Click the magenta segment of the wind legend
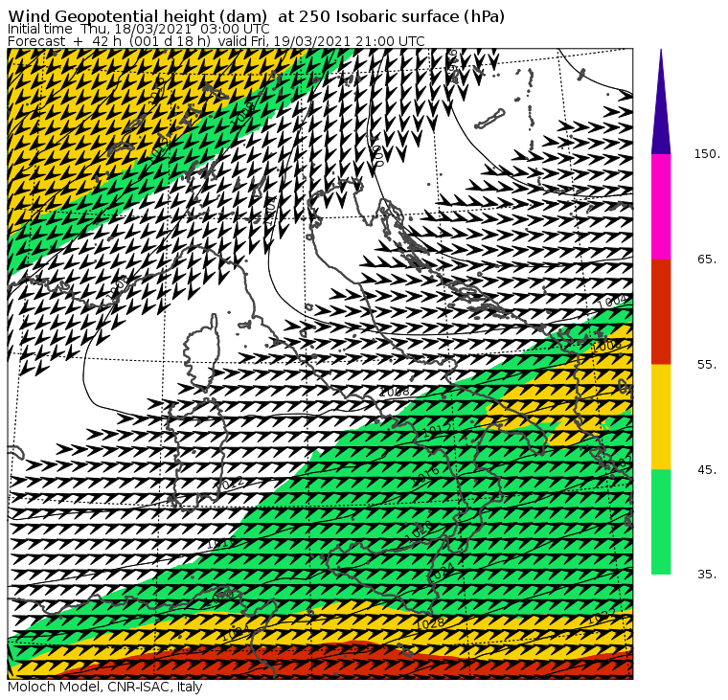 point(661,207)
